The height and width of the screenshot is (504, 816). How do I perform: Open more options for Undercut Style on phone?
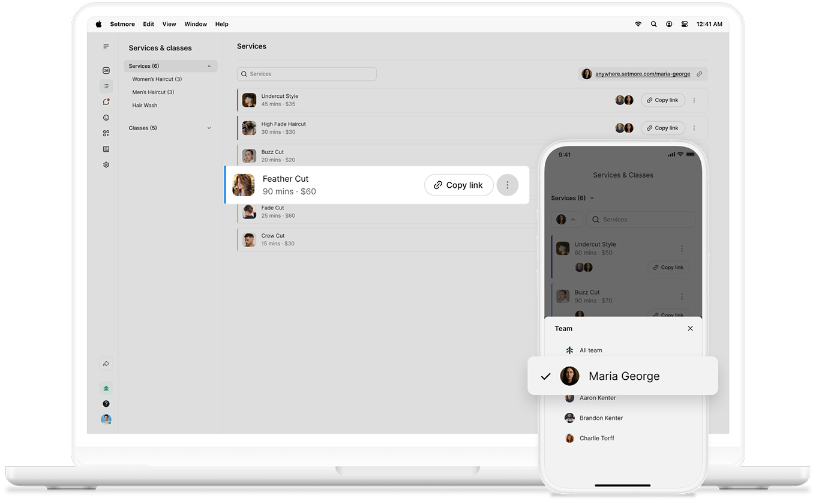tap(682, 248)
